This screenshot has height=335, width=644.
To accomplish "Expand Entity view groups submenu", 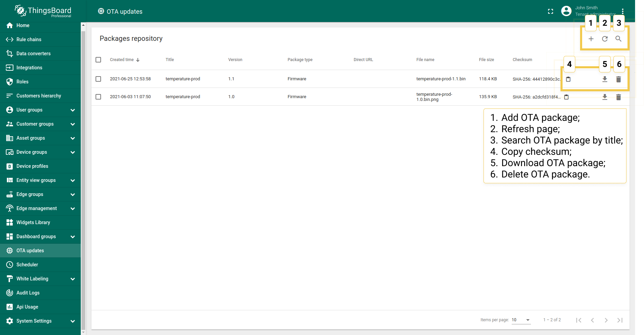I will point(73,180).
